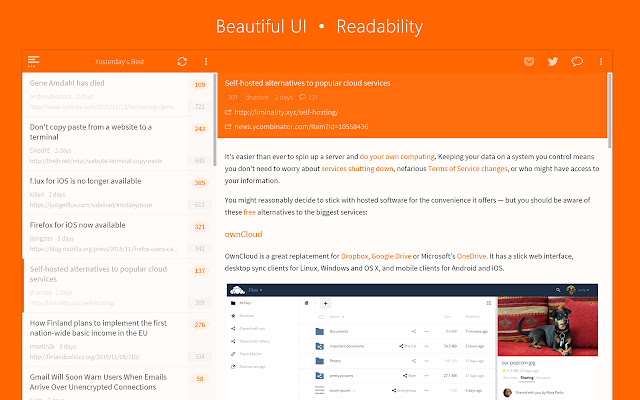
Task: Open comments badge 243 for copy paste story
Action: [200, 129]
